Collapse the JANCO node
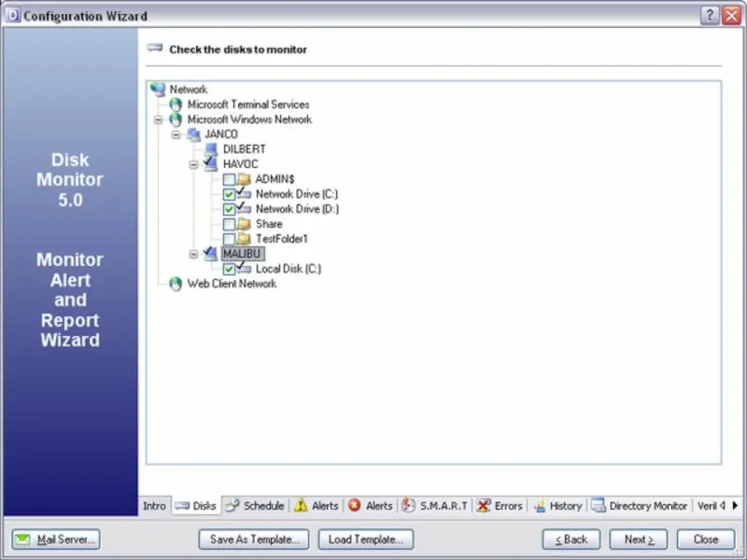This screenshot has height=560, width=747. (176, 134)
